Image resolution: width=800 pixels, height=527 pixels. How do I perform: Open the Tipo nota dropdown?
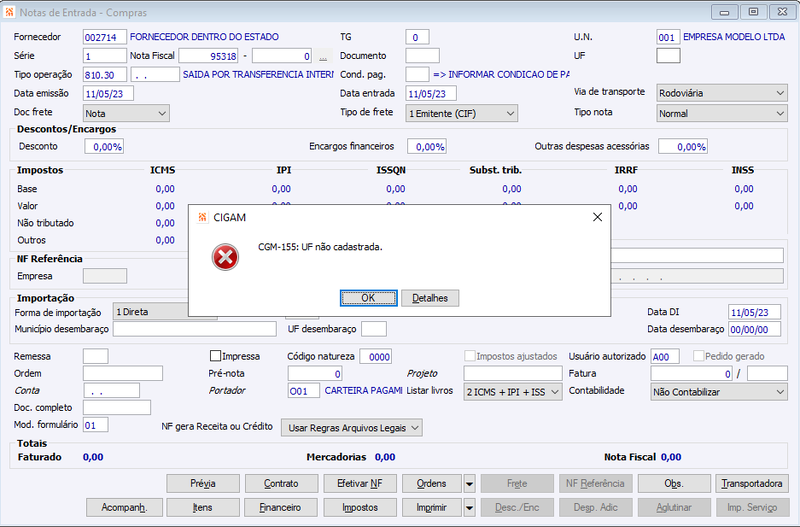pos(721,113)
